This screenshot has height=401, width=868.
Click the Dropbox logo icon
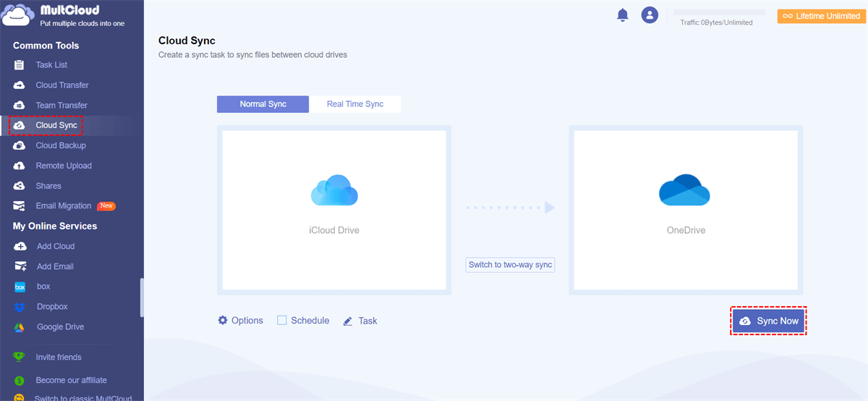tap(21, 307)
